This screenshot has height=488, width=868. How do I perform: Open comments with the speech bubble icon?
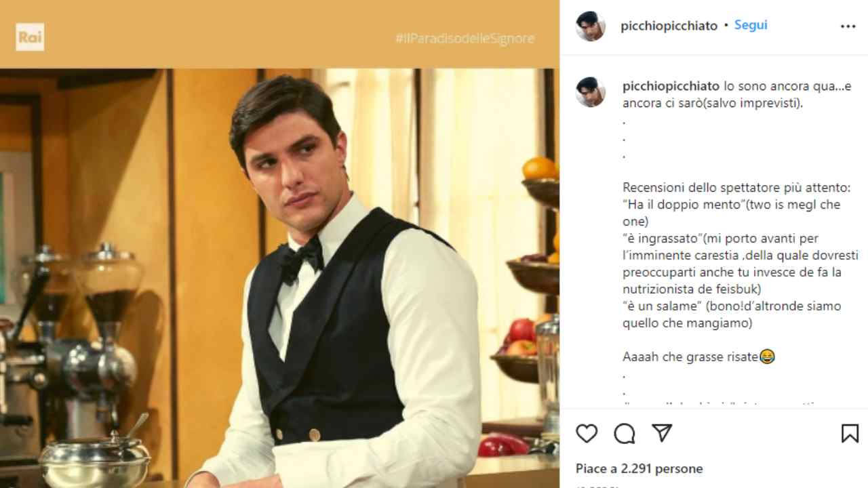pyautogui.click(x=625, y=433)
